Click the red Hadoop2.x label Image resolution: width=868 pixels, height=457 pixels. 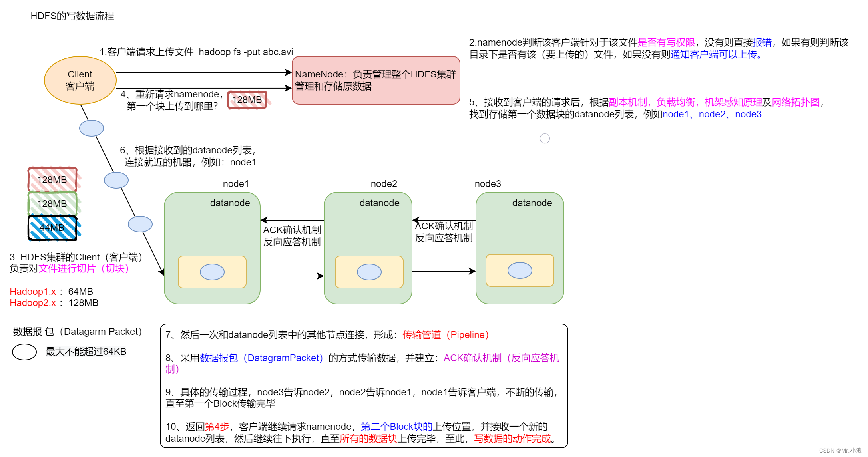[32, 303]
